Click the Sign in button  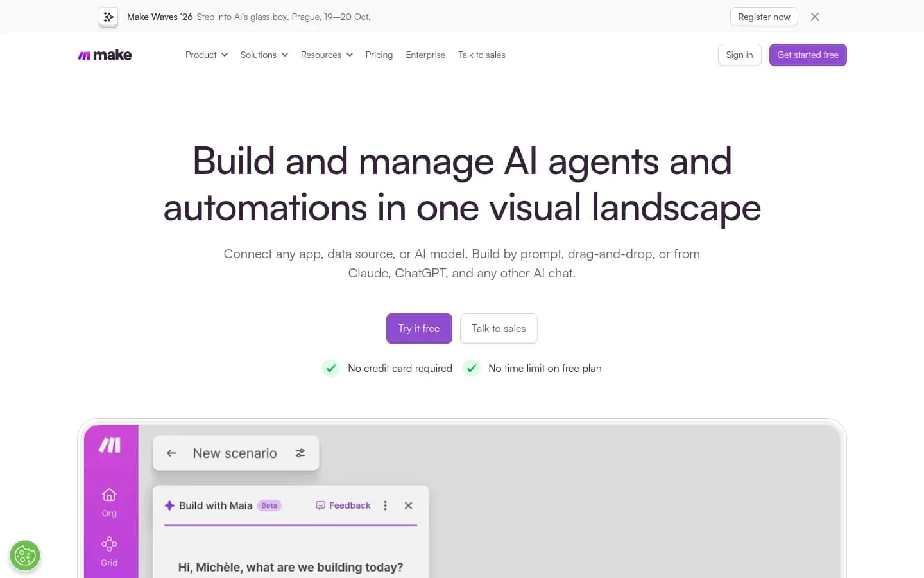coord(739,55)
